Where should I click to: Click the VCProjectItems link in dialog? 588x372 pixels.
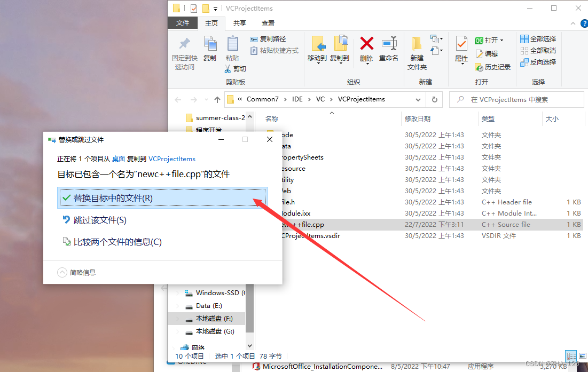(172, 159)
